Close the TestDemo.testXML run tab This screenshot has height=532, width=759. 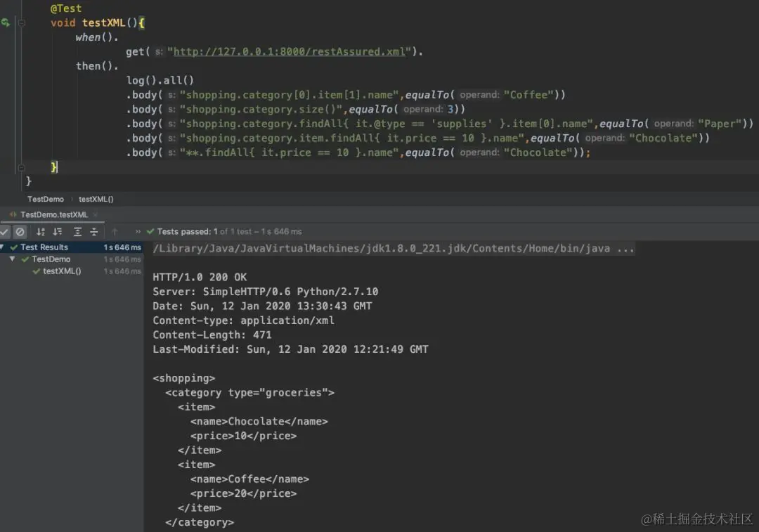[x=96, y=214]
